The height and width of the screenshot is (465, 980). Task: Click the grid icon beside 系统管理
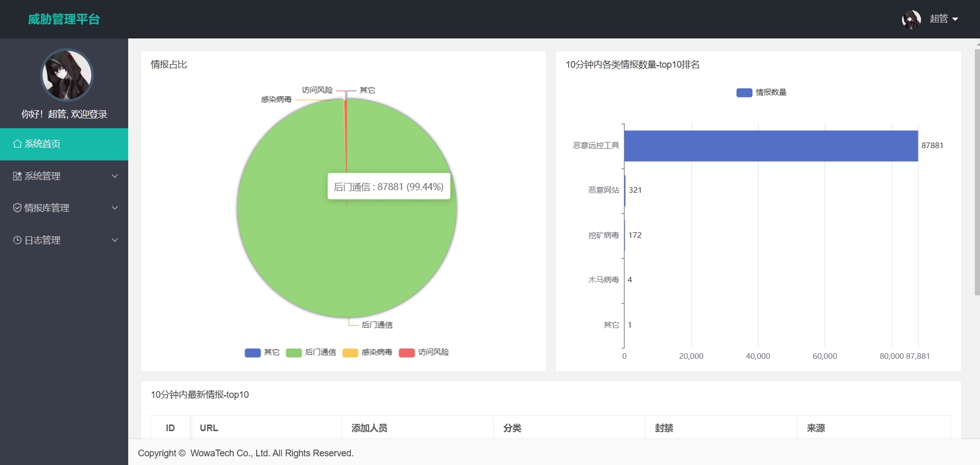pyautogui.click(x=17, y=176)
